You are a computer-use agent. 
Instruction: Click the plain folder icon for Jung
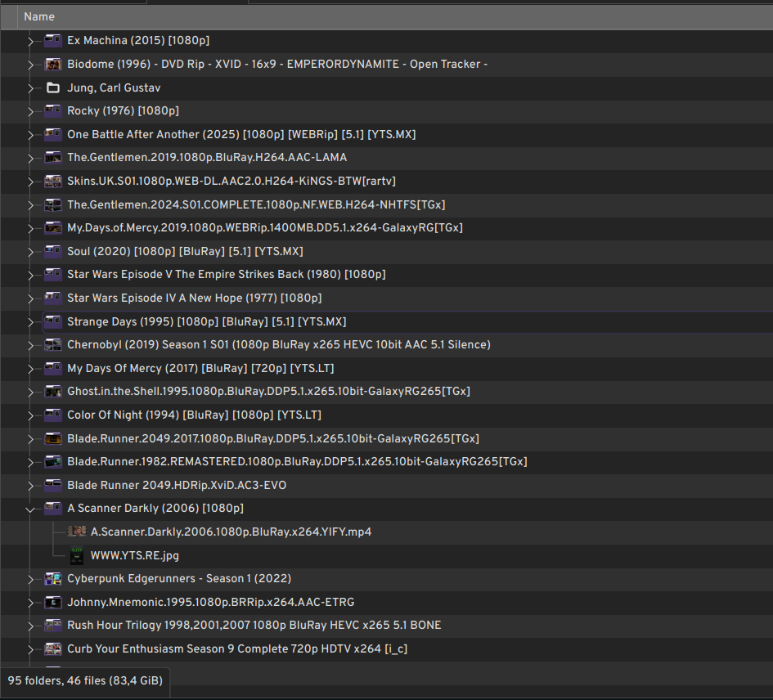(52, 87)
